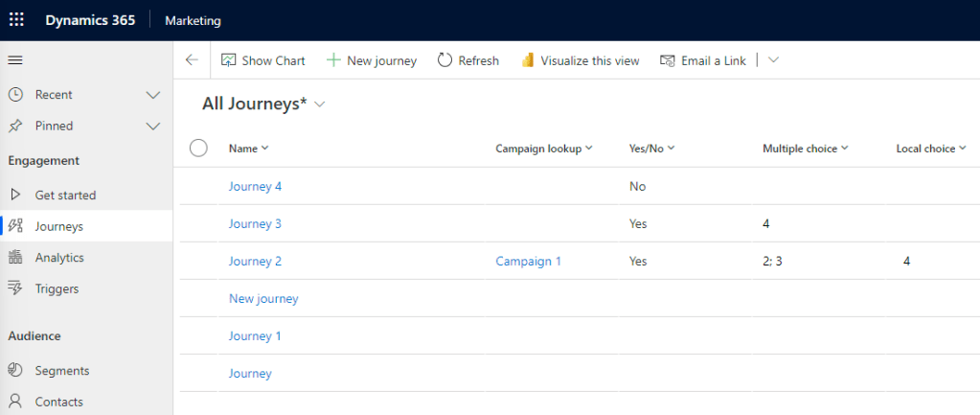Click the Recent clock icon
This screenshot has height=415, width=980.
15,94
